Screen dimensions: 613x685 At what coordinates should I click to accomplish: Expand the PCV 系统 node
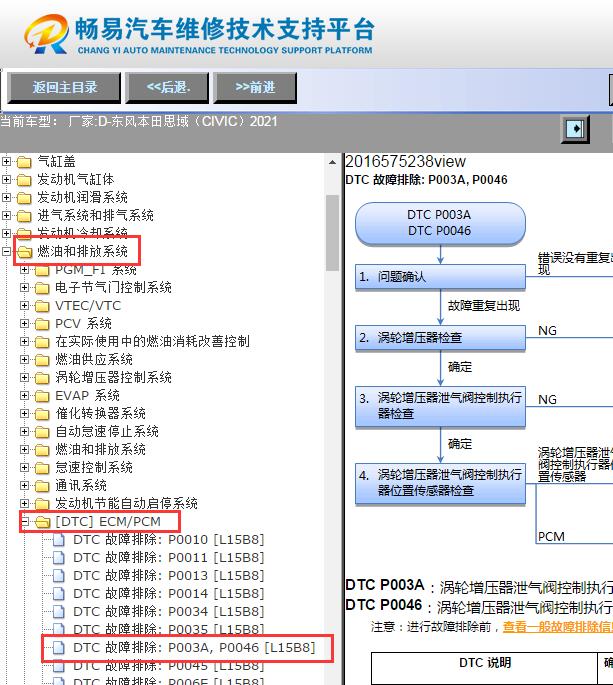tap(24, 324)
